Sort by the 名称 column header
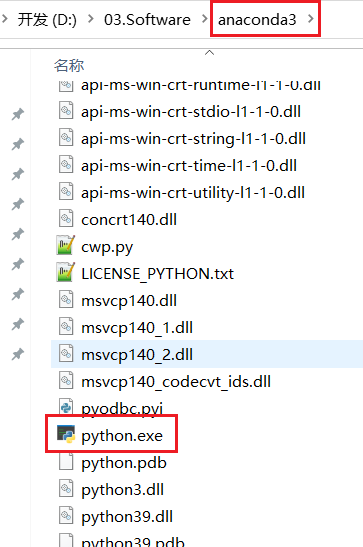This screenshot has width=363, height=547. (69, 65)
